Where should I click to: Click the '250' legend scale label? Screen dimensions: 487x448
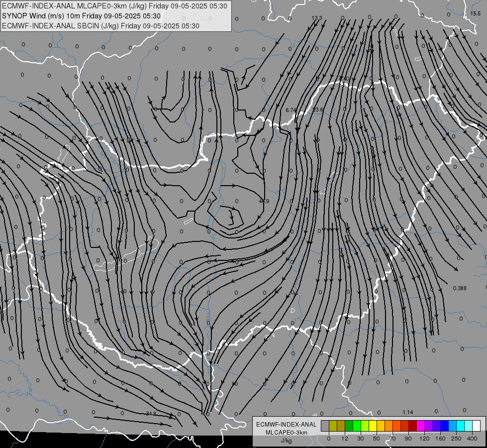(456, 439)
